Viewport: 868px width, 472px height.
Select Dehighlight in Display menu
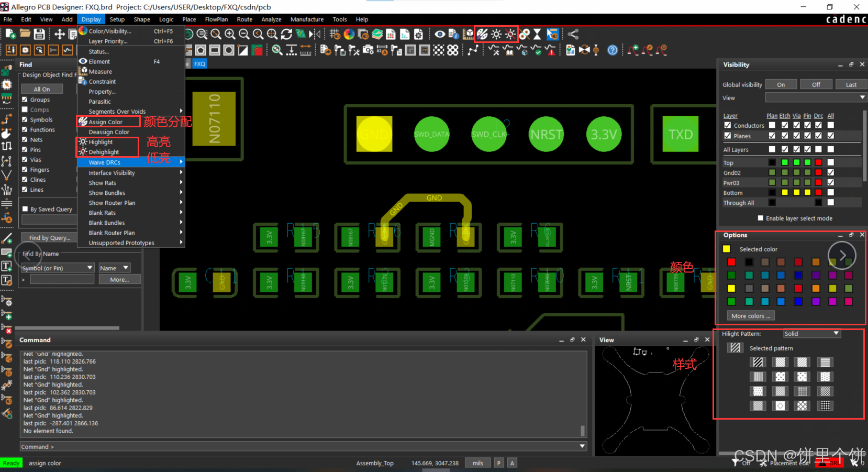tap(104, 152)
